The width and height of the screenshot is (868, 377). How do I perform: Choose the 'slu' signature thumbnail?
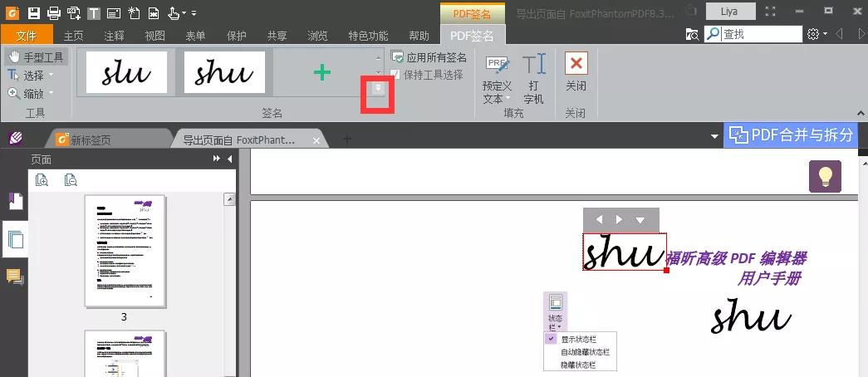[126, 72]
